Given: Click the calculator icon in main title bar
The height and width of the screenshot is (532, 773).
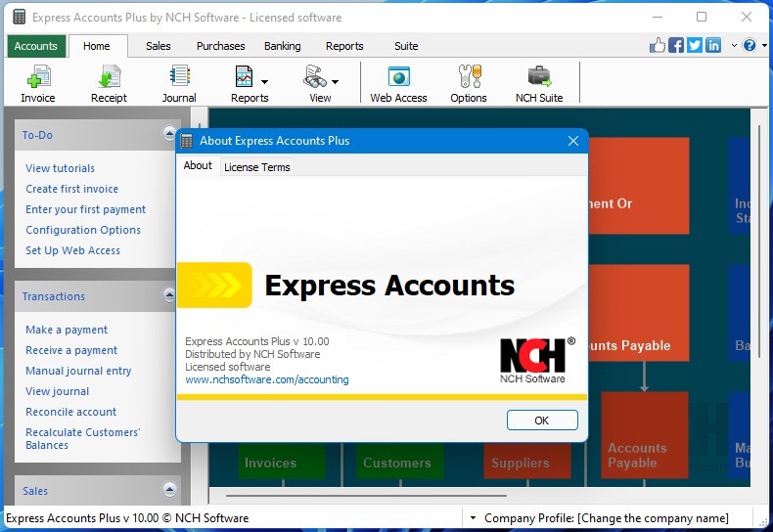Looking at the screenshot, I should (19, 18).
